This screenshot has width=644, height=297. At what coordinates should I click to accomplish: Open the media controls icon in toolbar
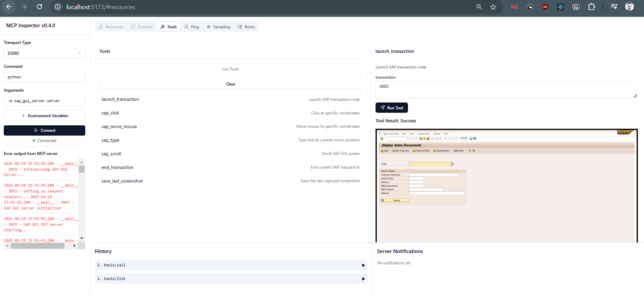pyautogui.click(x=614, y=7)
